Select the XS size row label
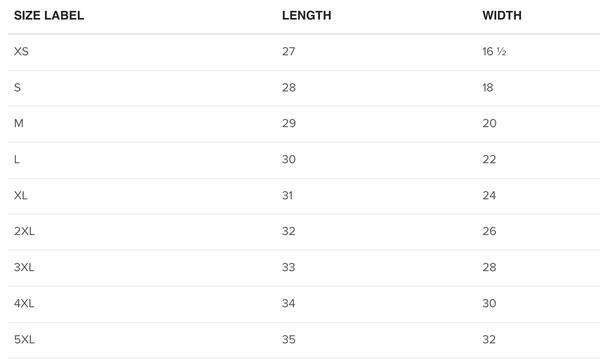The width and height of the screenshot is (600, 364). [x=21, y=51]
